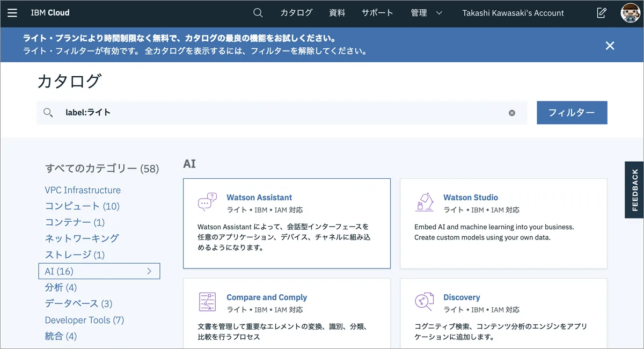Click the Discovery card description text

tap(500, 332)
